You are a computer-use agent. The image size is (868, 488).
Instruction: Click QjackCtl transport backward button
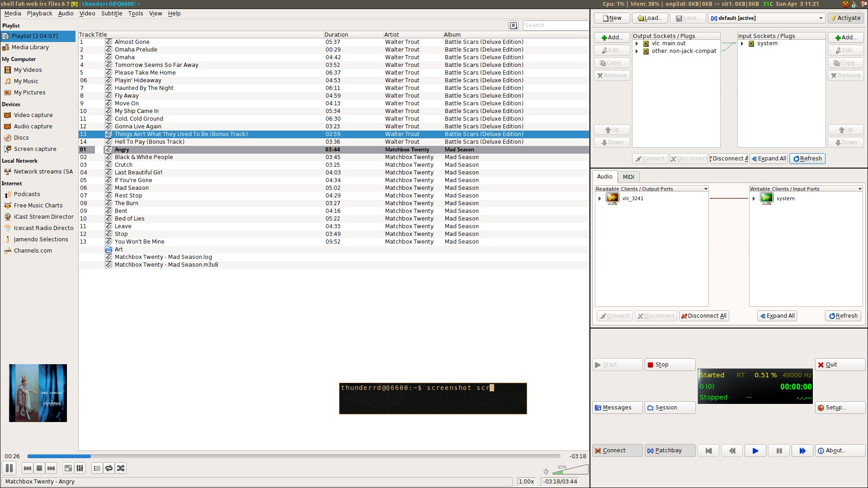[732, 450]
